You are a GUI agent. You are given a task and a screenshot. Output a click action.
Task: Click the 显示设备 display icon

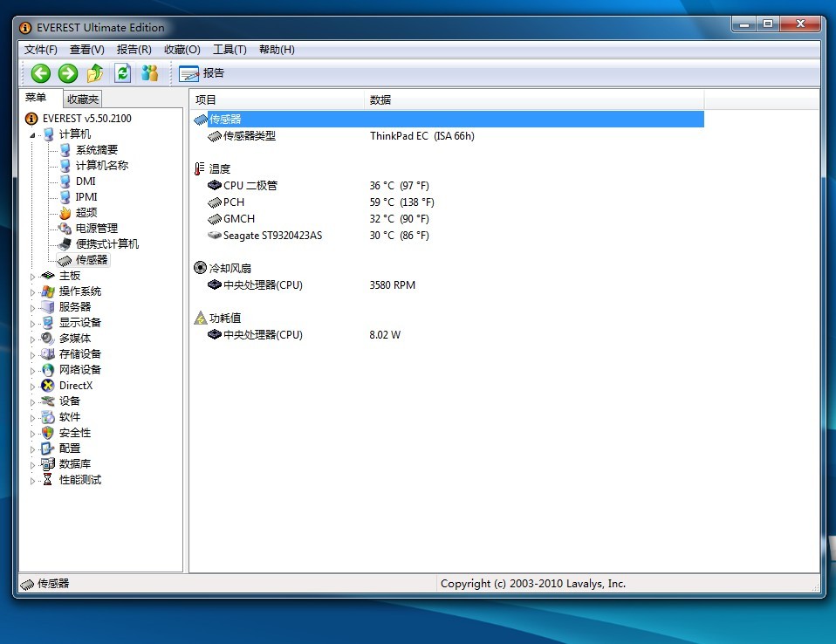tap(48, 323)
